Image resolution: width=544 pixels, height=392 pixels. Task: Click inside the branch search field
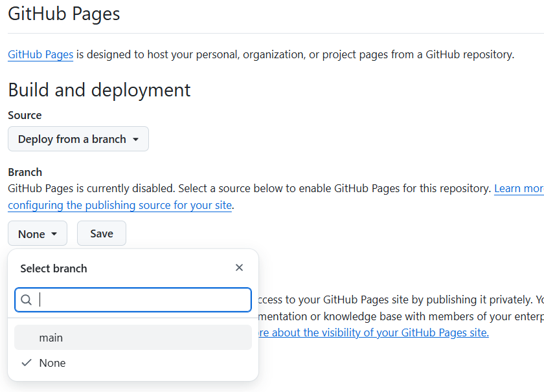(x=133, y=299)
